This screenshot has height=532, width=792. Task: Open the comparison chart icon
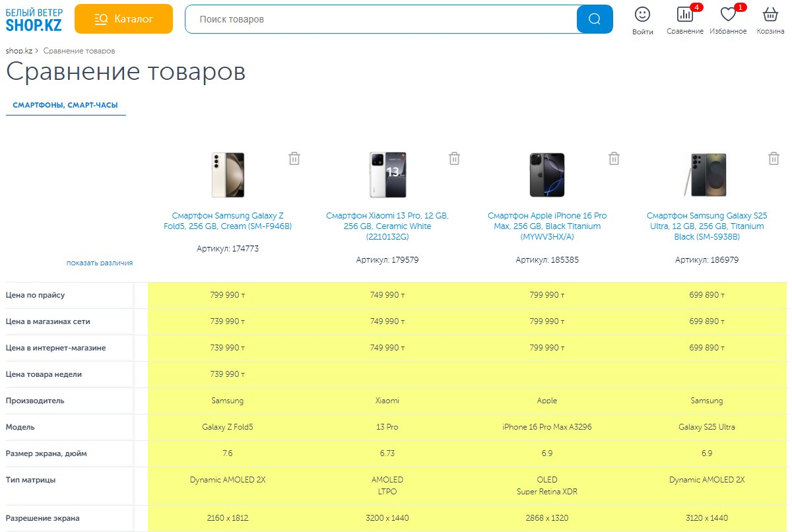coord(684,15)
